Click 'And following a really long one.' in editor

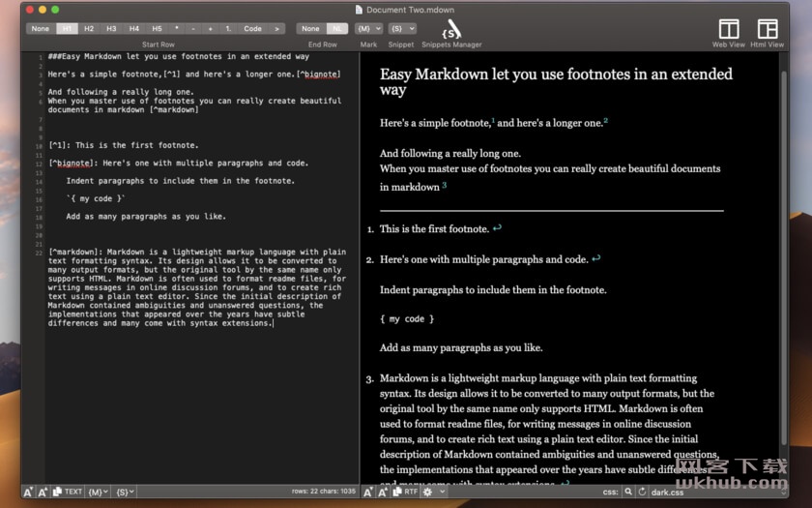pyautogui.click(x=121, y=92)
